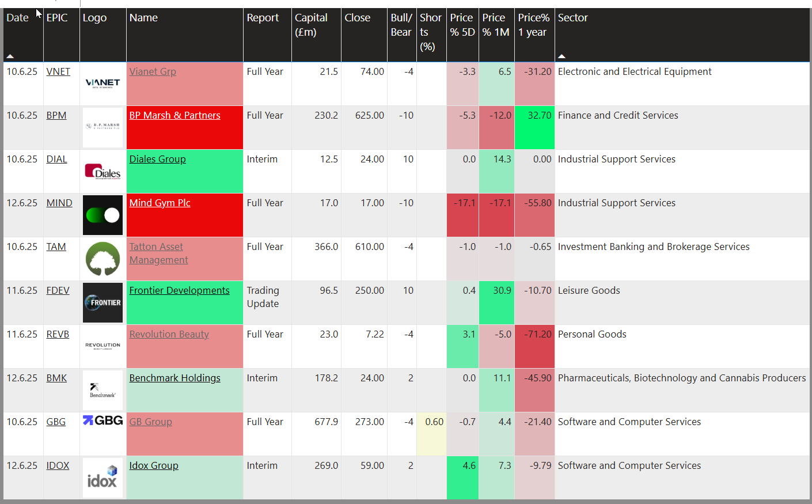This screenshot has height=504, width=812.
Task: Open the DIAL ticker link
Action: click(x=56, y=159)
